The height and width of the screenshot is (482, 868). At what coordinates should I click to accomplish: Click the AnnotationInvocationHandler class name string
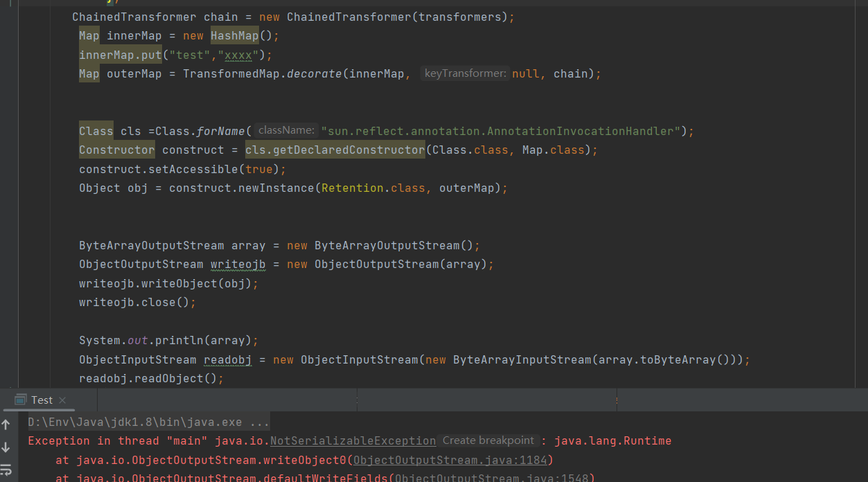coord(501,131)
